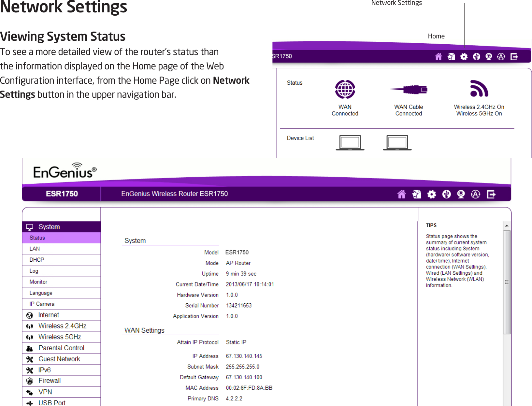Image resolution: width=532 pixels, height=406 pixels.
Task: Click the logout icon in the upper Home screenshot
Action: click(514, 57)
